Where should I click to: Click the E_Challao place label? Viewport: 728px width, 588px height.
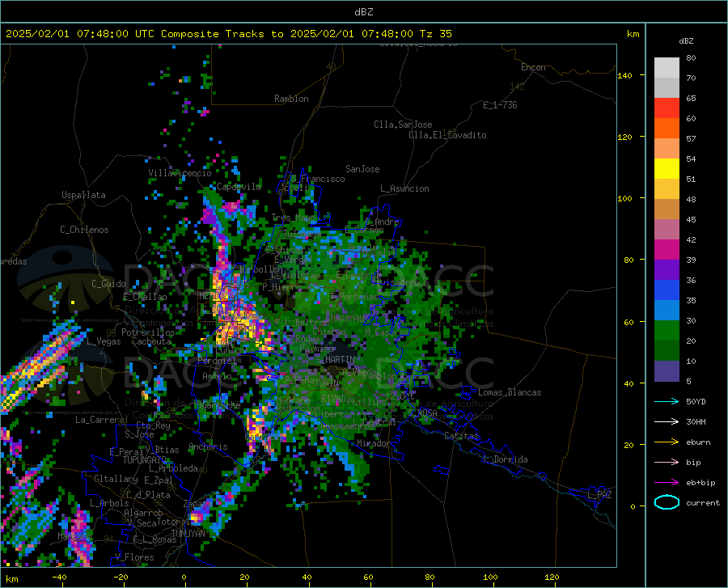(145, 297)
